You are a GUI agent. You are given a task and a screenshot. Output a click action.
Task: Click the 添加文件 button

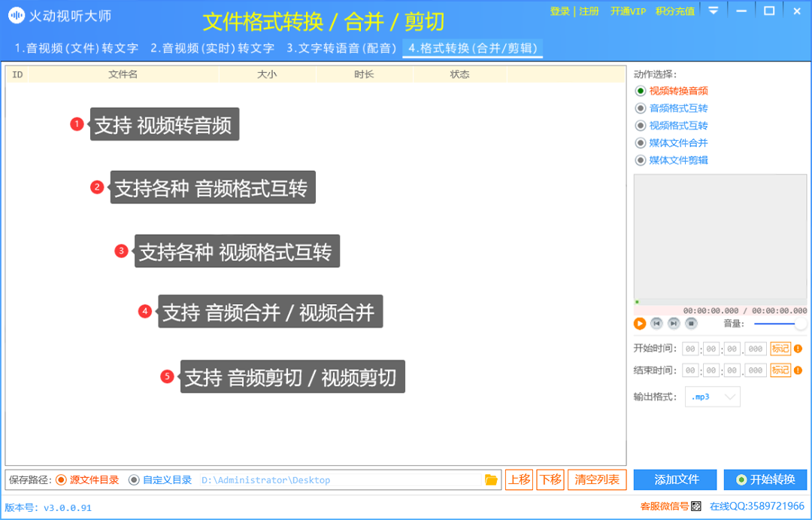(675, 480)
